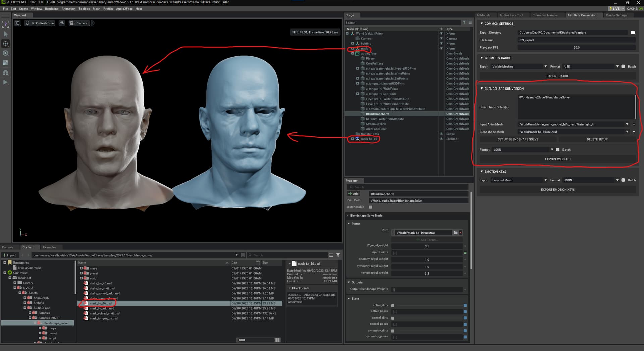Browse for Export Directory folder icon

633,33
